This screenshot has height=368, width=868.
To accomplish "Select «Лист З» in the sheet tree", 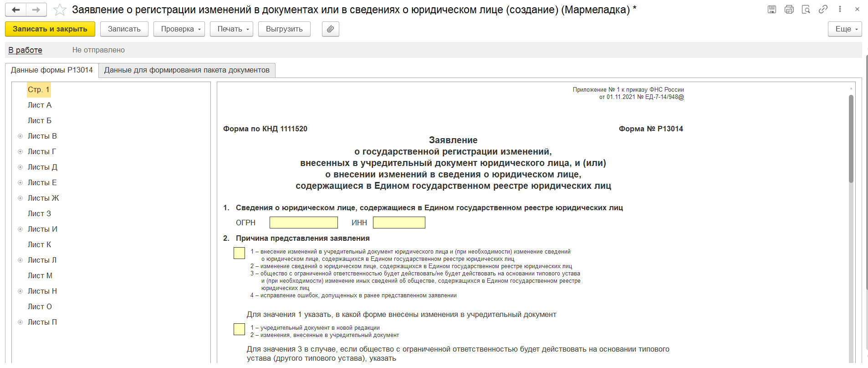I will [39, 214].
